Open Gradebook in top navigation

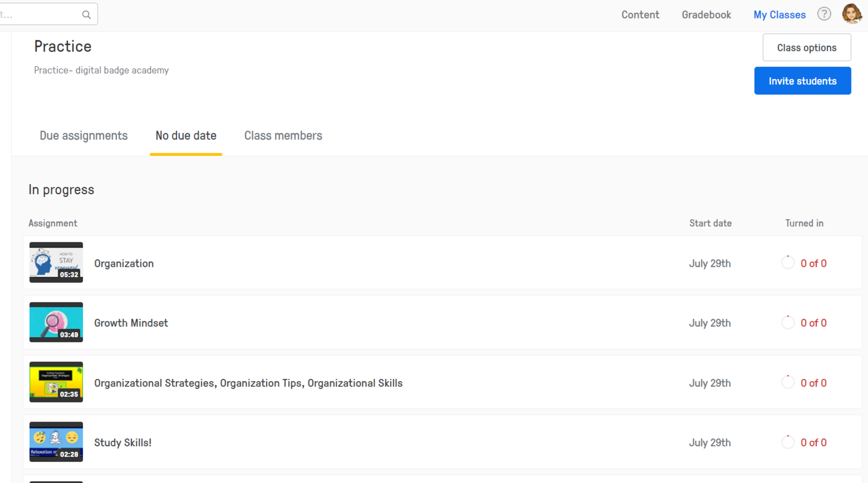click(x=706, y=15)
